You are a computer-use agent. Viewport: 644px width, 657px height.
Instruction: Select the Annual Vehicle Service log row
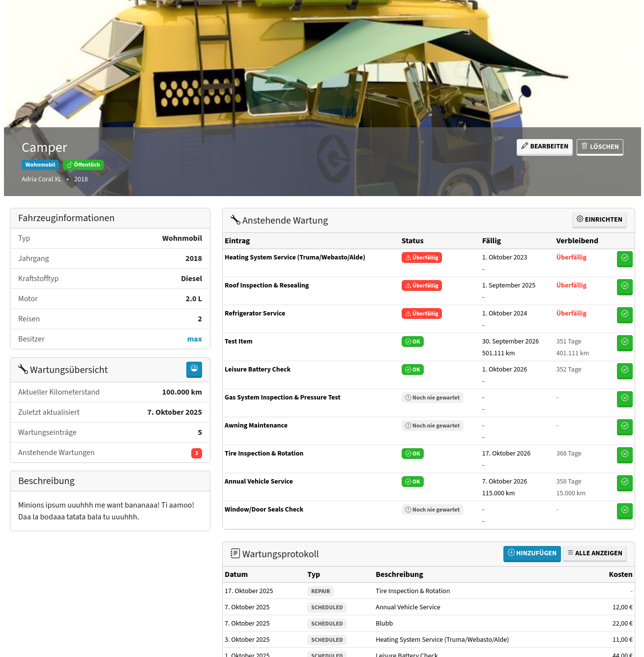[408, 607]
